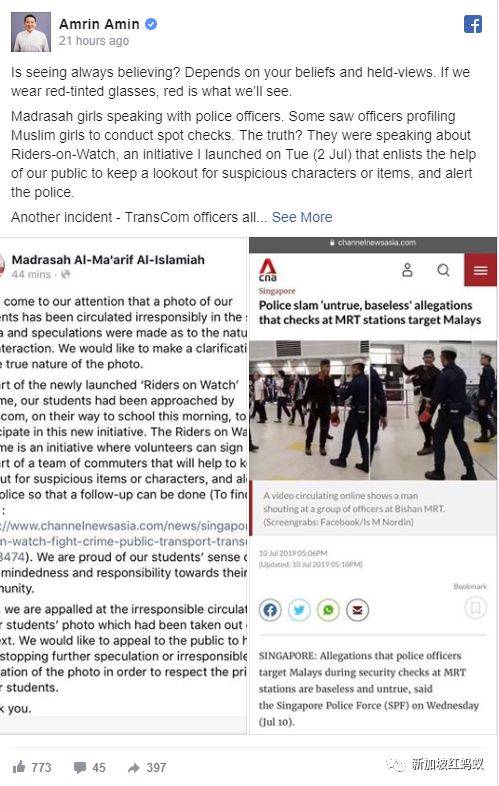The image size is (499, 786).
Task: Open Amrin Amin's profile picture
Action: click(31, 32)
